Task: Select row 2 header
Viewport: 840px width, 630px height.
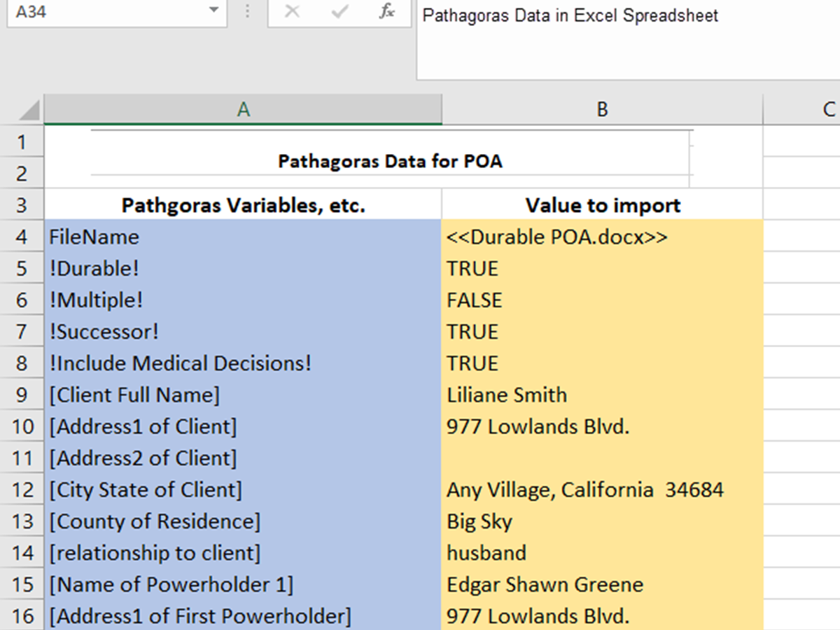Action: tap(22, 173)
